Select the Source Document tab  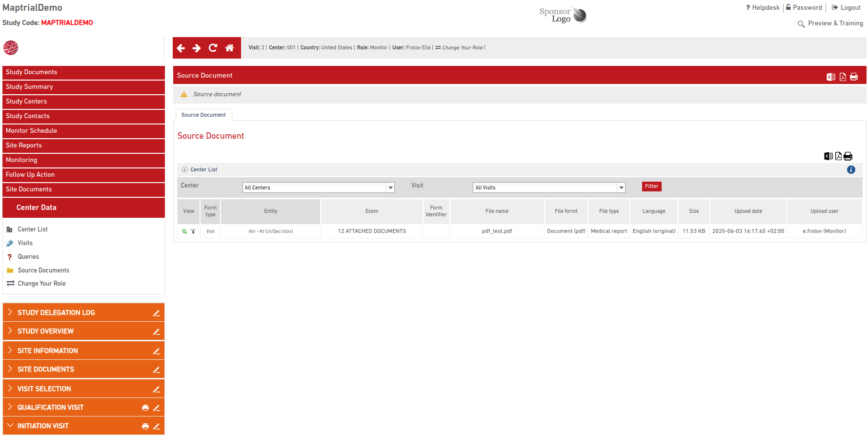(203, 115)
